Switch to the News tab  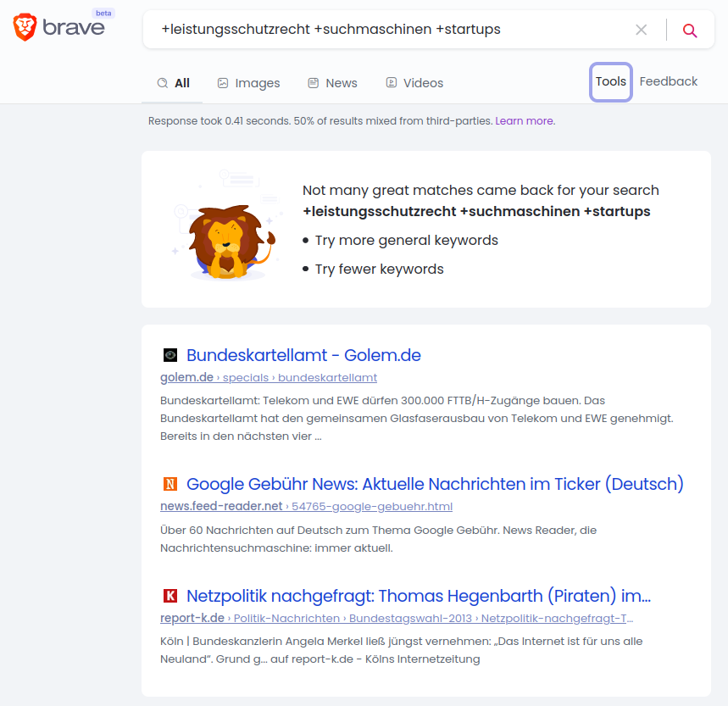[332, 83]
